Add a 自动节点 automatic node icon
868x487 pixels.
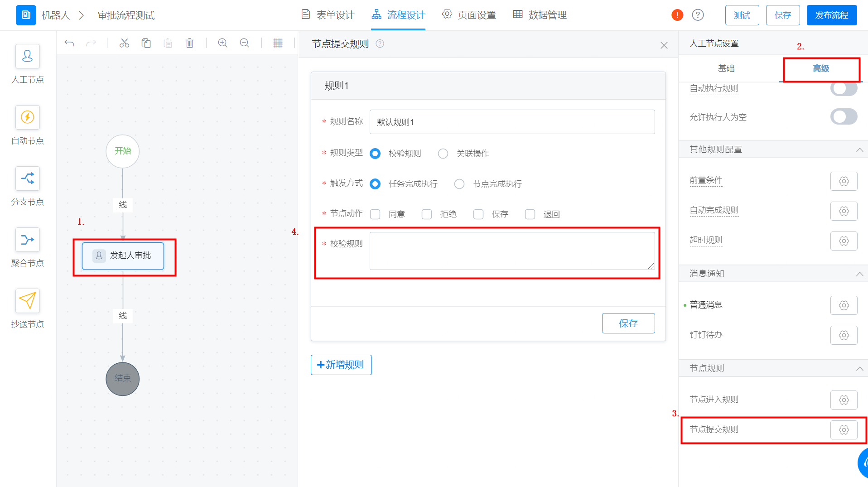tap(28, 117)
